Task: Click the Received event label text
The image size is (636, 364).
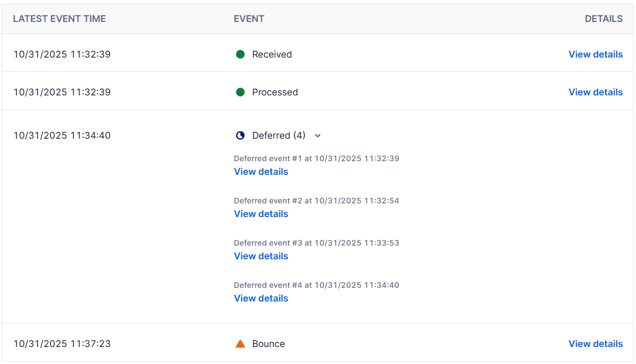Action: pyautogui.click(x=272, y=54)
